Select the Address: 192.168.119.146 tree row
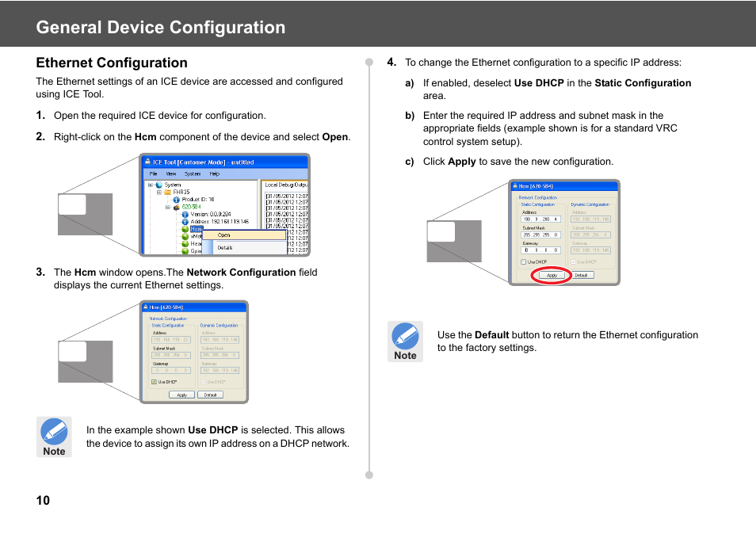This screenshot has height=534, width=756. tap(220, 222)
